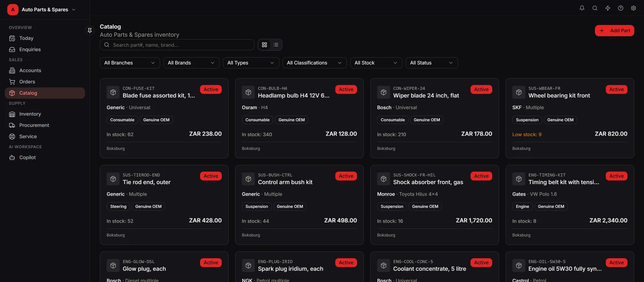Open the settings gear icon
Viewport: 644px width, 282px height.
click(633, 8)
